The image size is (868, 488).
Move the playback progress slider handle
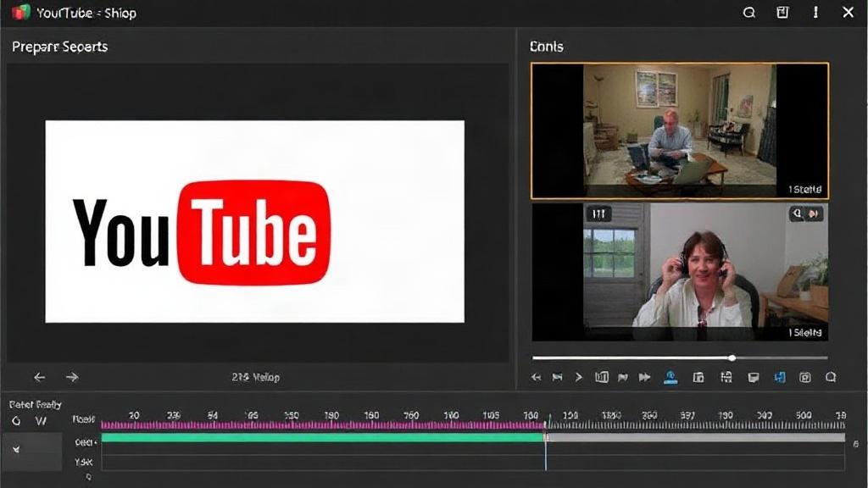tap(732, 358)
